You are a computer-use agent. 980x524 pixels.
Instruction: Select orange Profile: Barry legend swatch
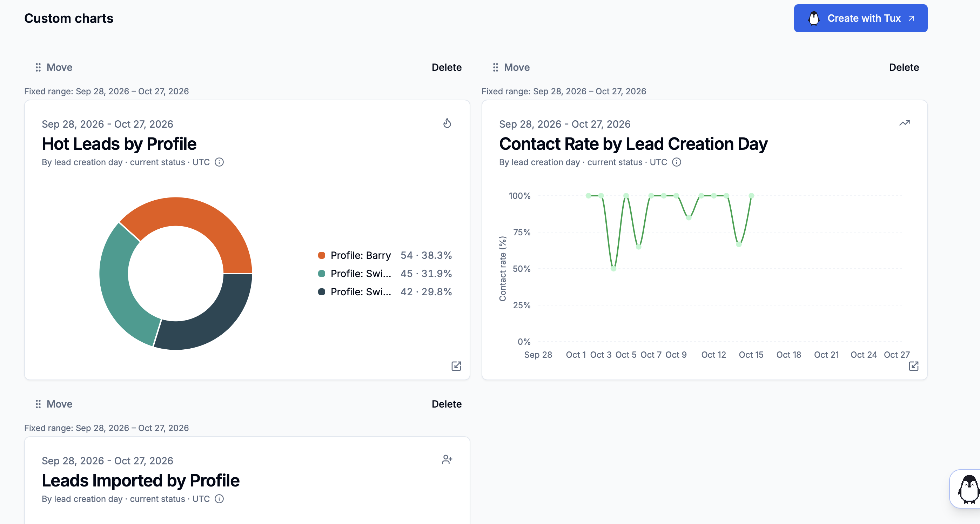point(322,255)
